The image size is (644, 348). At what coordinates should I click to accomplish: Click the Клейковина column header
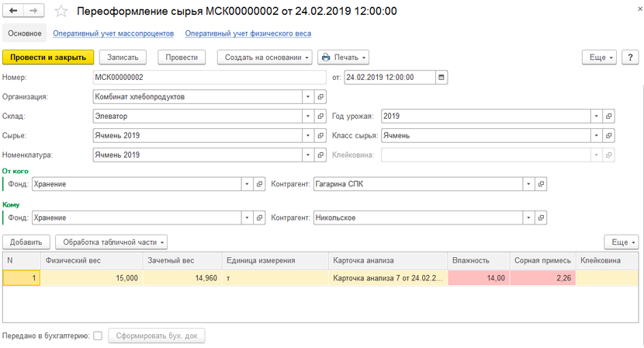pyautogui.click(x=607, y=260)
